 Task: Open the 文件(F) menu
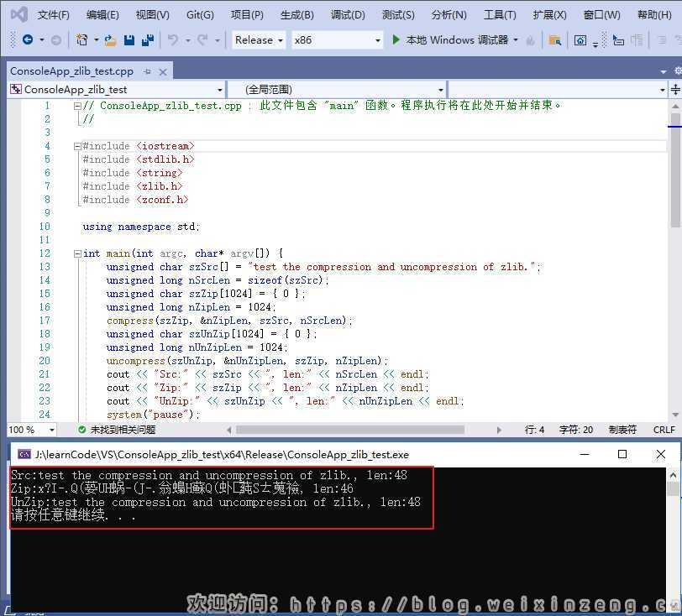click(x=53, y=15)
